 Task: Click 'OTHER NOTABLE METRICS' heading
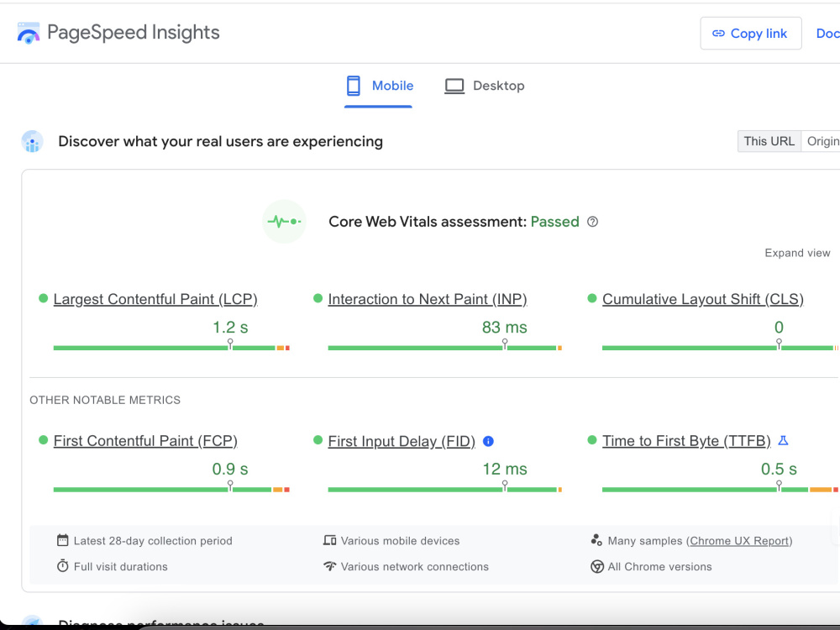pos(105,400)
